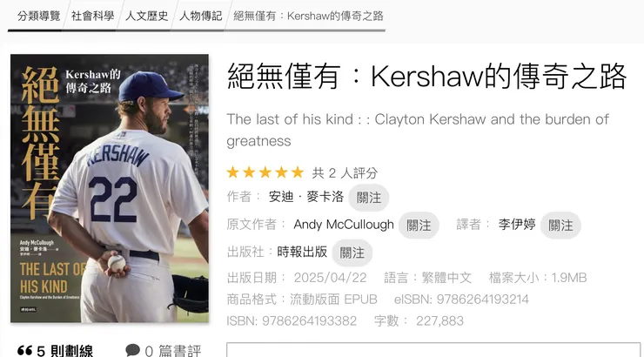
Task: Follow publisher 時報出版 with 關注
Action: coord(352,253)
